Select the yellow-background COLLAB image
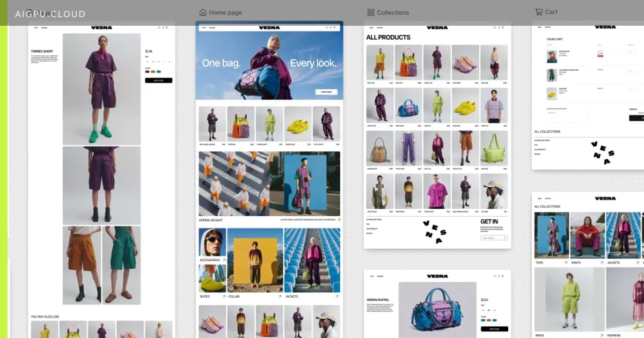The width and height of the screenshot is (644, 338). [x=255, y=260]
